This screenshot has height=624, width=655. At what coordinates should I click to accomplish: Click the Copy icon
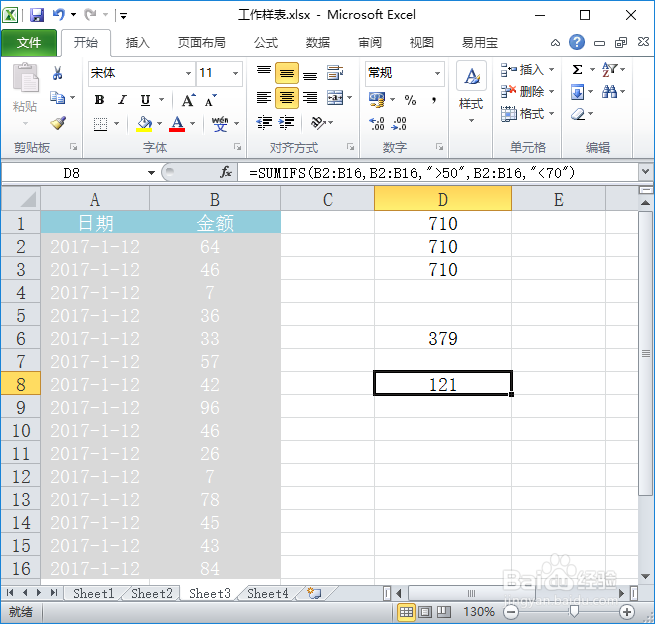57,98
